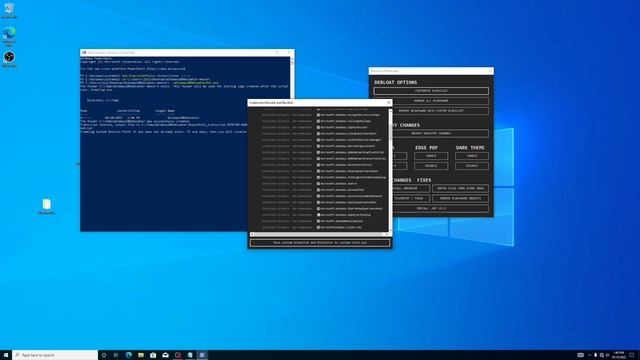Open the notification center icon
This screenshot has width=640, height=360.
pos(632,355)
